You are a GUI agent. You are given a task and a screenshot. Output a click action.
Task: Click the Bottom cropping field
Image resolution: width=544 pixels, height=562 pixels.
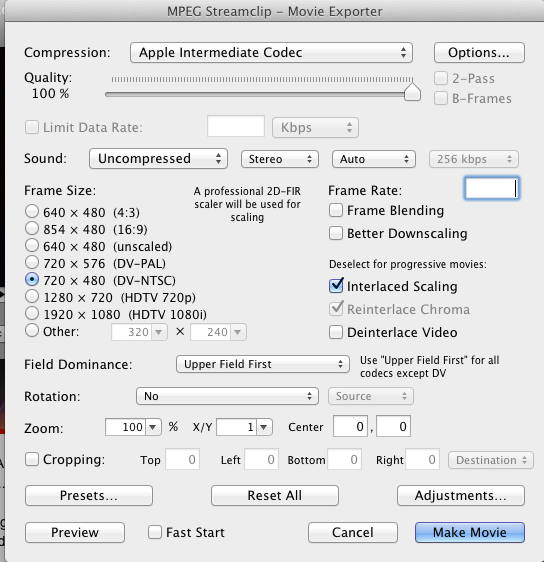coord(344,459)
